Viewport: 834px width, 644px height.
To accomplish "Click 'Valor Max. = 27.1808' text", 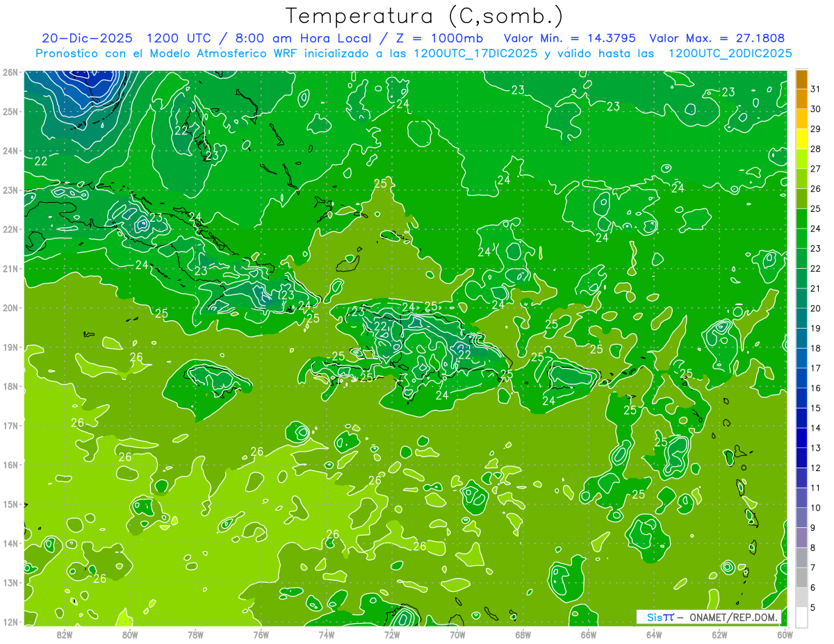I will click(x=717, y=38).
